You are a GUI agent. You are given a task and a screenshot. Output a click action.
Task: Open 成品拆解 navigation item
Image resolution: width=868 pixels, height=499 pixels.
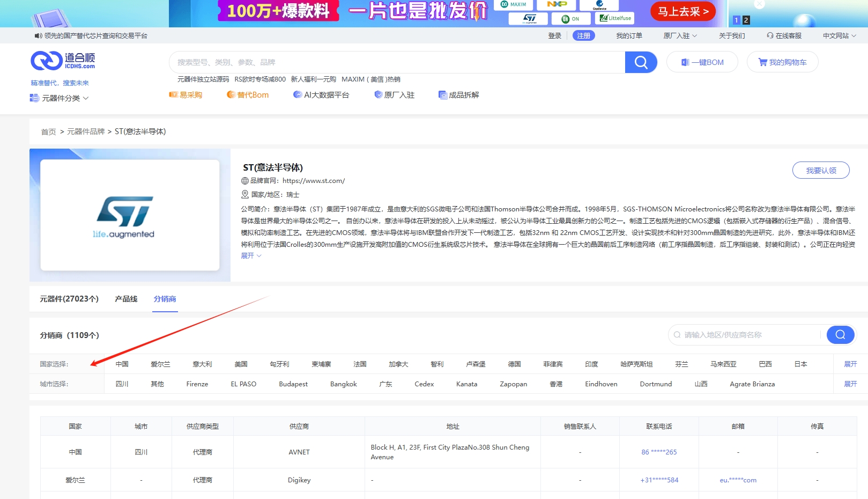coord(459,95)
